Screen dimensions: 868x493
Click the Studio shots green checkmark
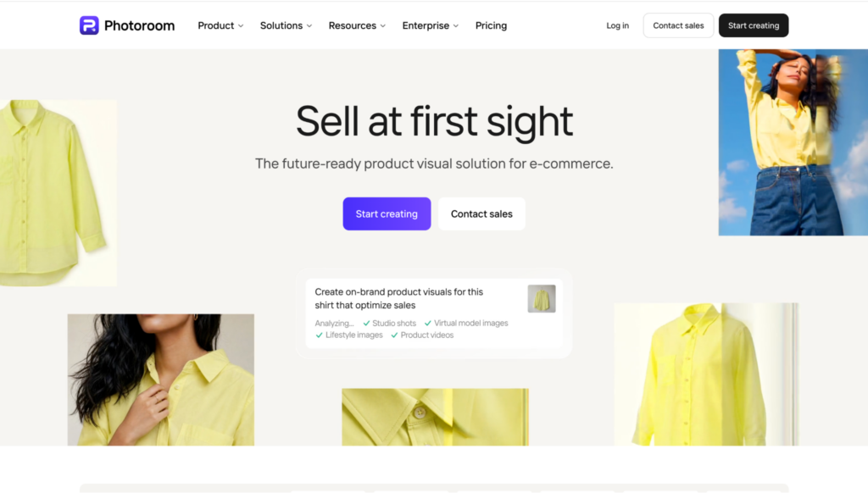[366, 323]
